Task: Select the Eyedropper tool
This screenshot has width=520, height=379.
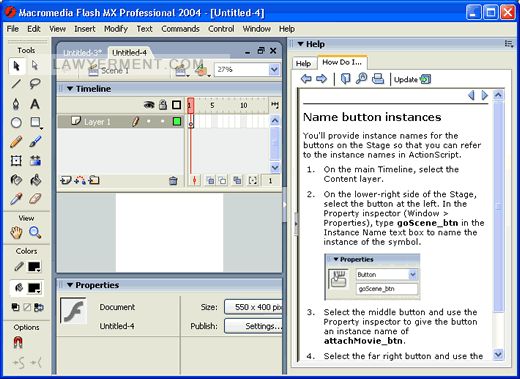Action: tap(16, 199)
